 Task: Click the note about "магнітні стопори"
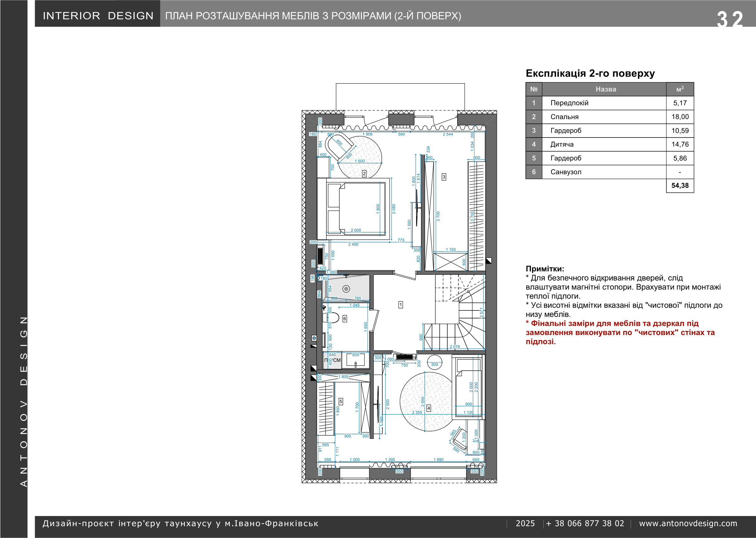pos(623,287)
